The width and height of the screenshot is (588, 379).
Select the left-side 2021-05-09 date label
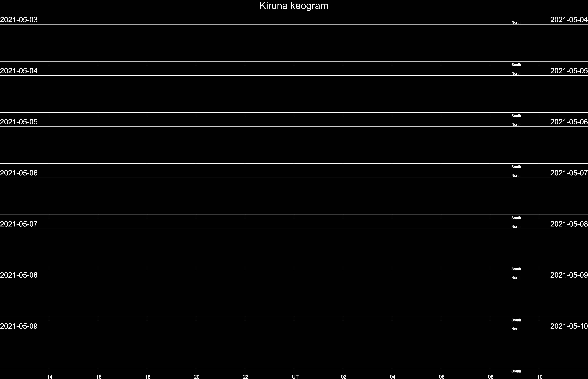click(x=19, y=326)
